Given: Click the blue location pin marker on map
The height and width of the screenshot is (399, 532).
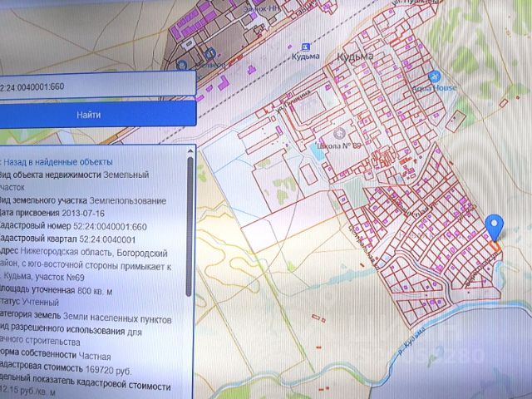Looking at the screenshot, I should 494,228.
